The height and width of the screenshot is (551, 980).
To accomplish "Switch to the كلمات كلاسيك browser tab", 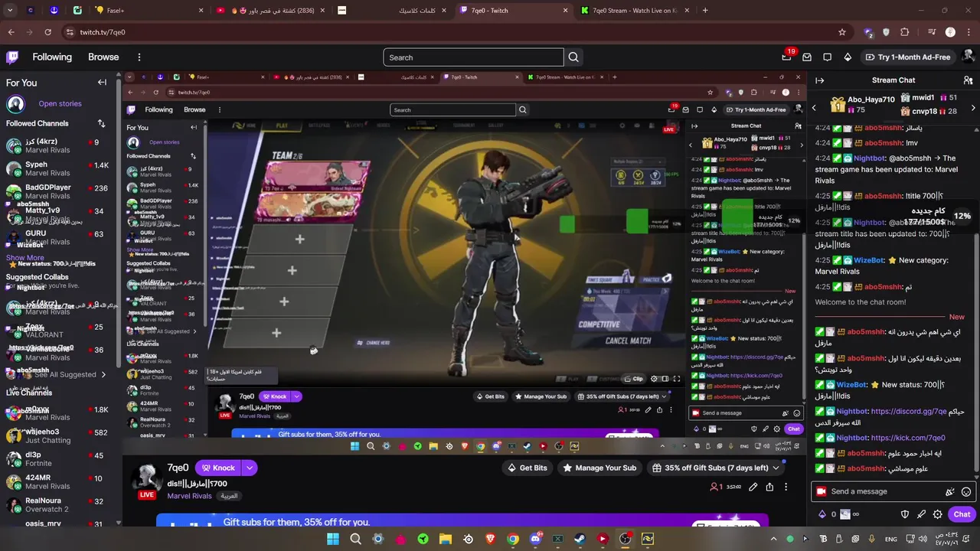I will [393, 11].
